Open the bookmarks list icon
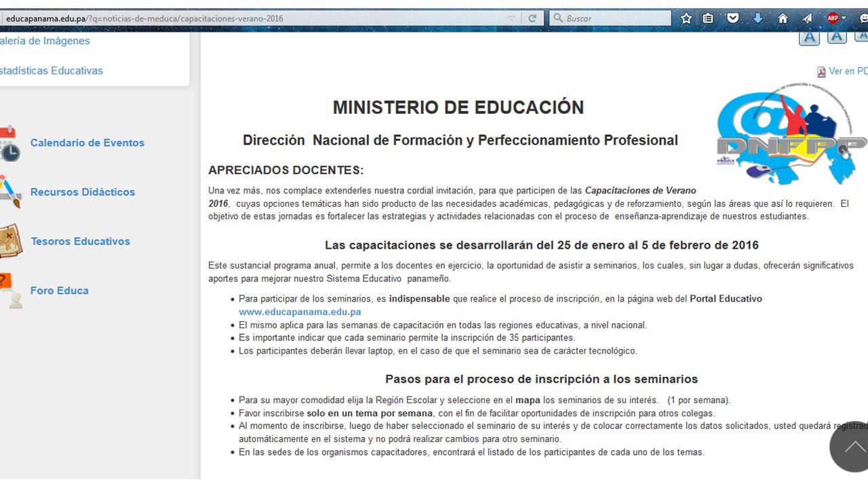Image resolution: width=868 pixels, height=488 pixels. click(709, 18)
